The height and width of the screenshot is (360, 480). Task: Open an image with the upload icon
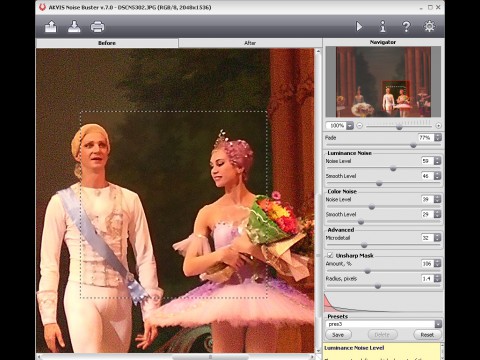click(51, 26)
